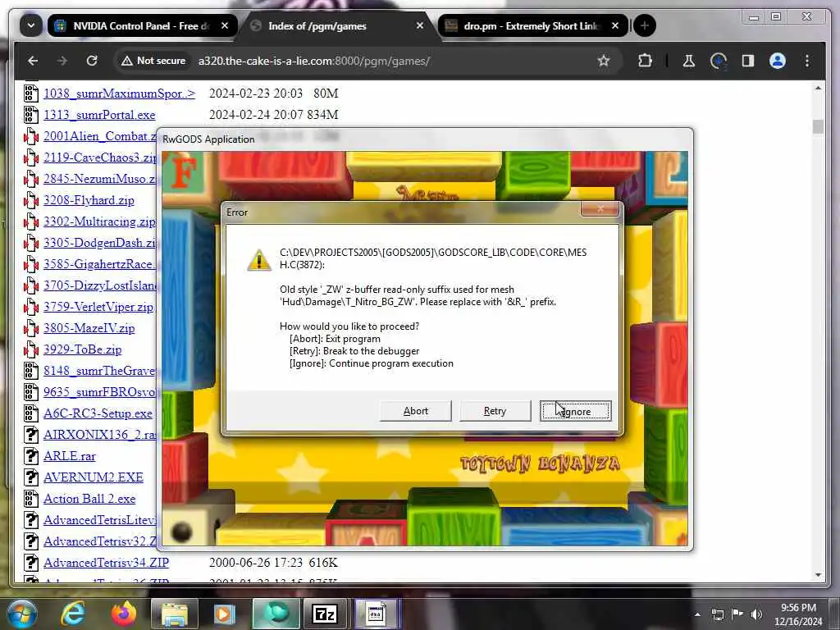Click the Retry button in Error dialog
840x630 pixels.
(495, 411)
